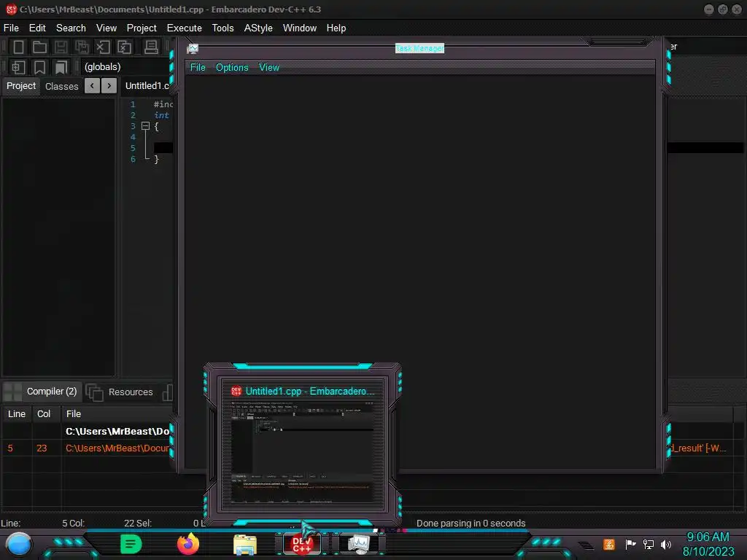Click the network tray icon

click(649, 544)
